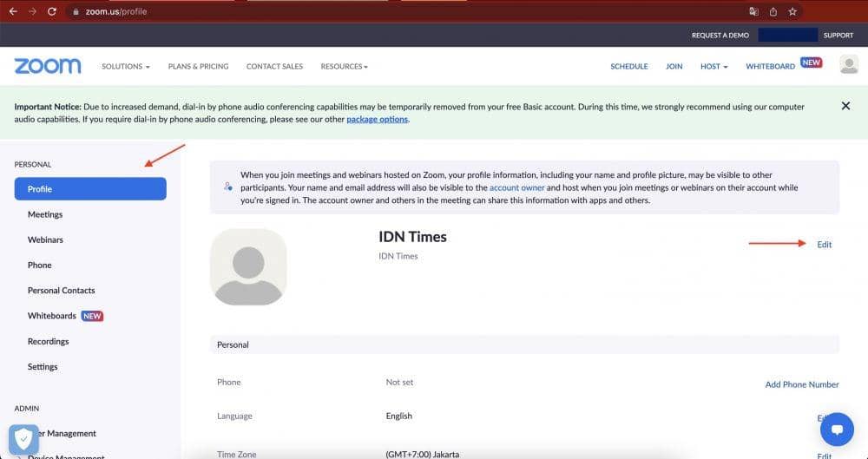The height and width of the screenshot is (459, 868).
Task: Open the chat support bubble
Action: tap(837, 429)
